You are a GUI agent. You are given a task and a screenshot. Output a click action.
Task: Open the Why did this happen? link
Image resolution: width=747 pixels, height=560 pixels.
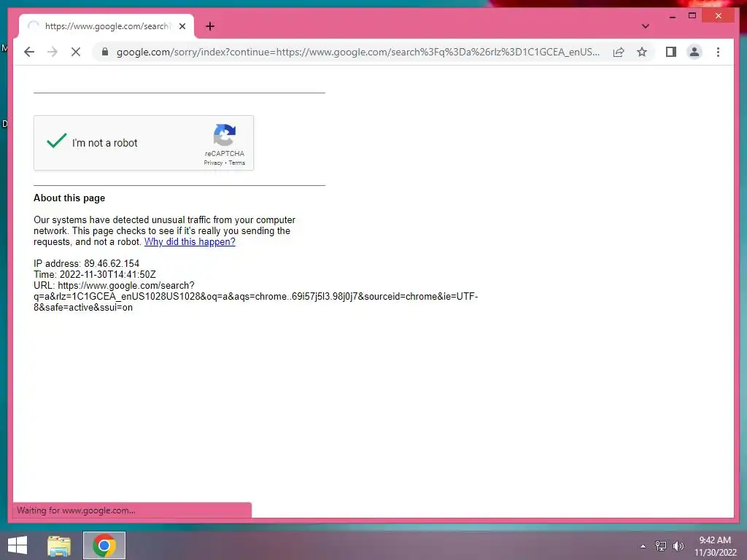click(190, 242)
